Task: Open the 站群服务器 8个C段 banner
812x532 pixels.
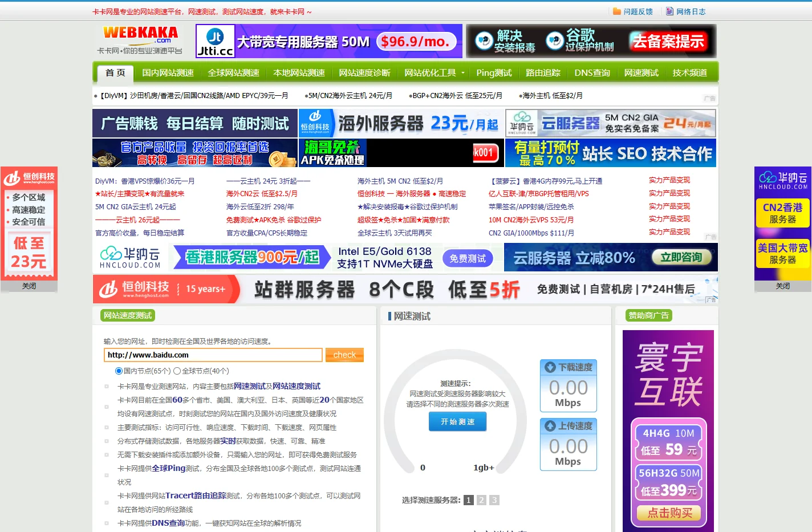Action: (405, 289)
